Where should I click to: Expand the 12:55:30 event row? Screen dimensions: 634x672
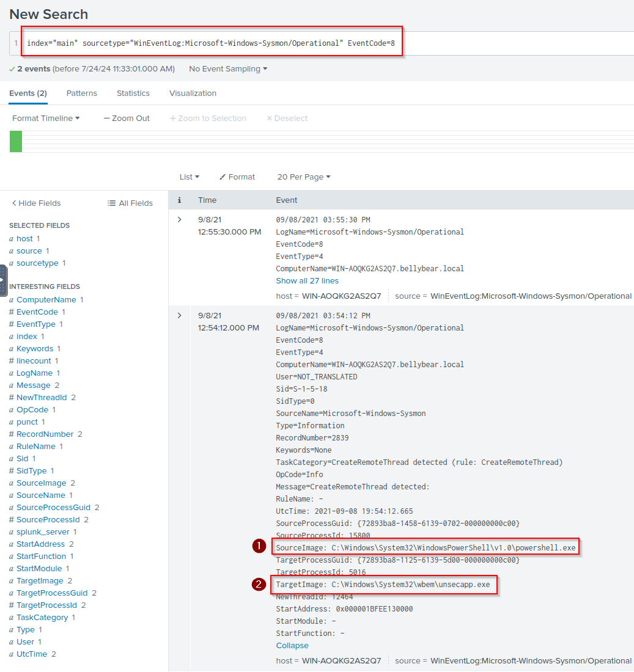pos(179,219)
